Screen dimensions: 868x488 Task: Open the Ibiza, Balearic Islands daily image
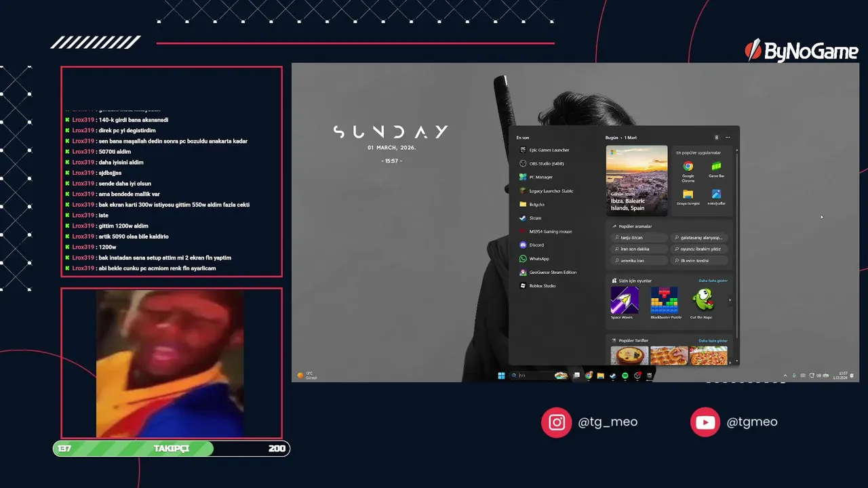pyautogui.click(x=637, y=180)
